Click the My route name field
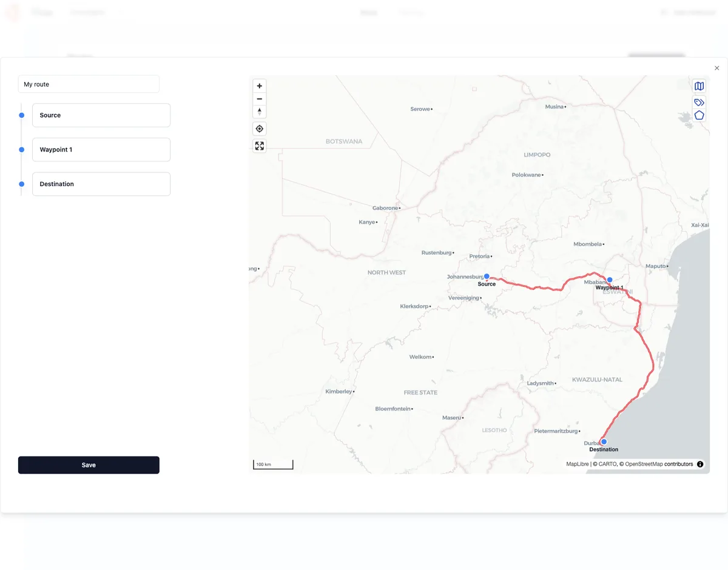Screen dimensions: 728x570 pos(89,84)
